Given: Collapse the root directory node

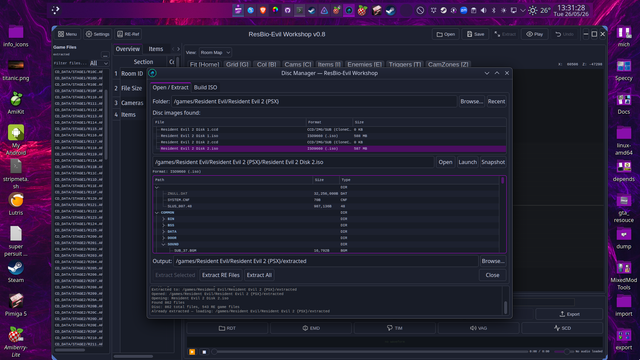Looking at the screenshot, I should pyautogui.click(x=157, y=187).
